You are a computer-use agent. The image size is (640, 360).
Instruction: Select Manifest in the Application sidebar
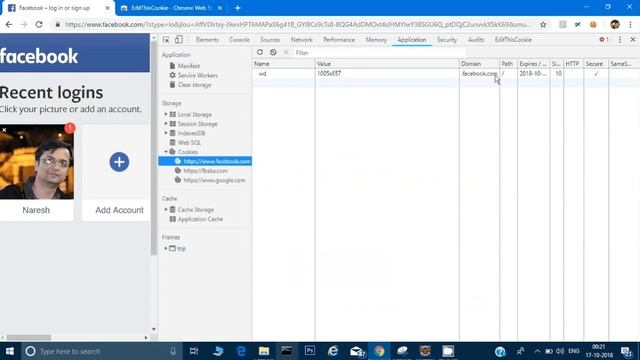[x=189, y=66]
